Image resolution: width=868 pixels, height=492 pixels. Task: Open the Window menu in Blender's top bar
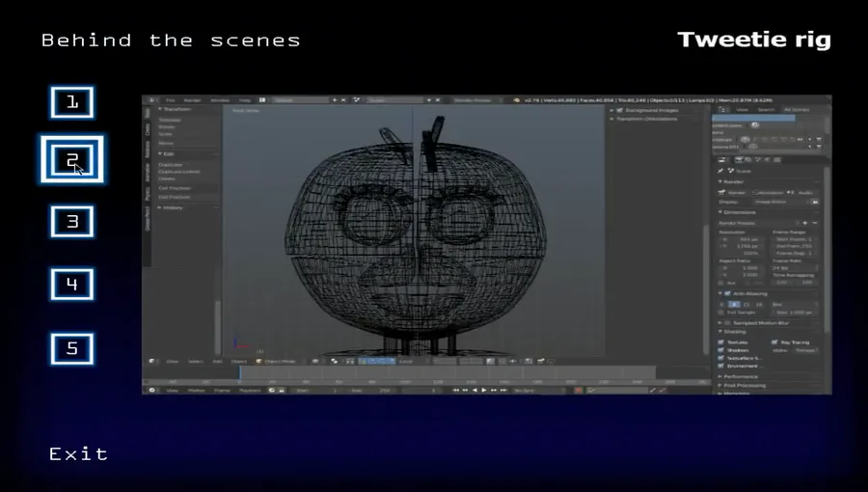point(220,100)
